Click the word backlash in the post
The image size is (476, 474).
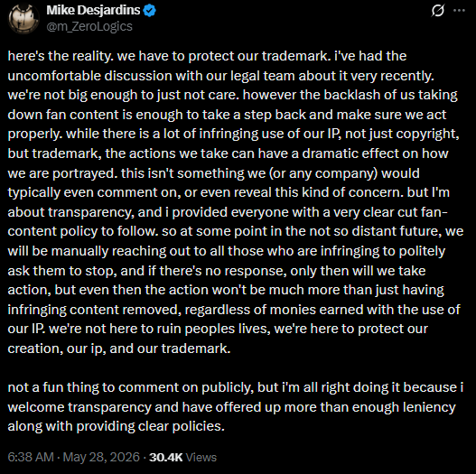click(352, 95)
